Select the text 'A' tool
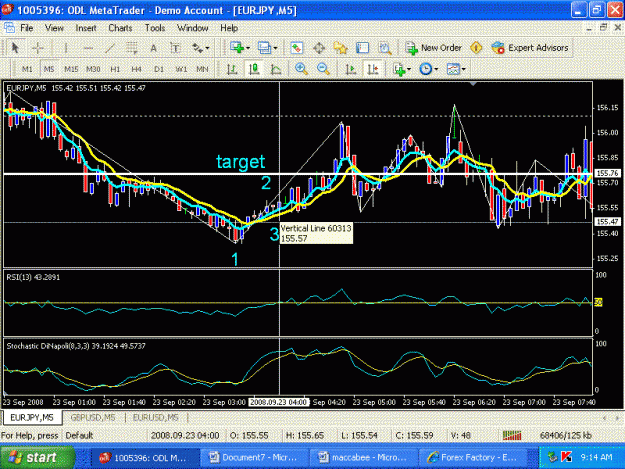 coord(153,48)
